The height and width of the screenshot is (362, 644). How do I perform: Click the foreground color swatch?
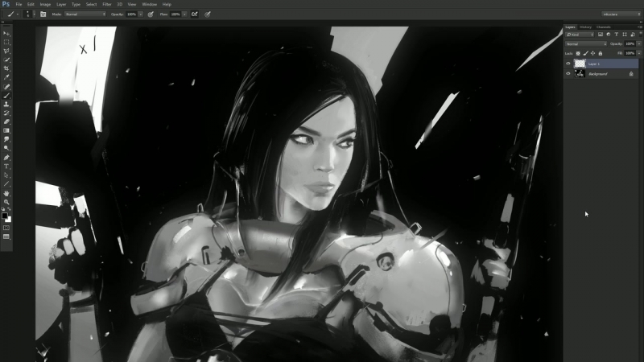(5, 216)
